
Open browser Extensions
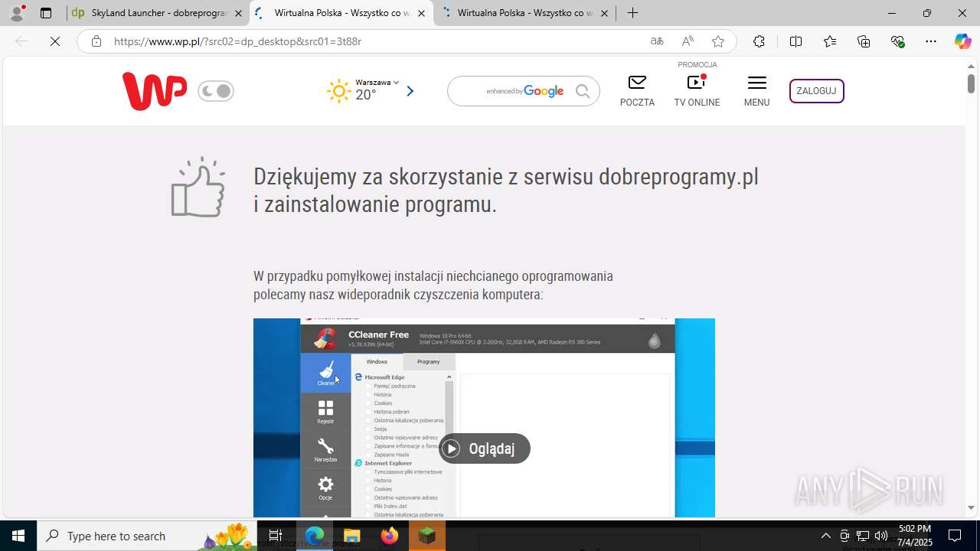pos(759,41)
